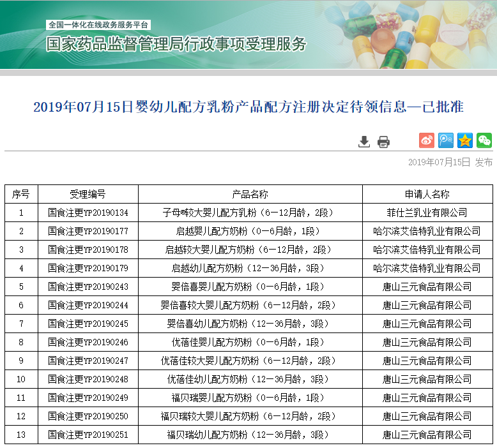Share to Qzone star icon
The image size is (497, 448).
(464, 140)
